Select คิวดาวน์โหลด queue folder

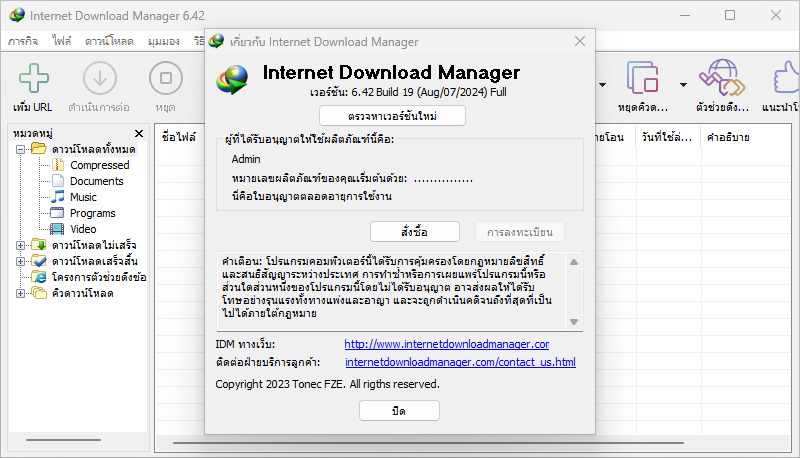point(83,293)
